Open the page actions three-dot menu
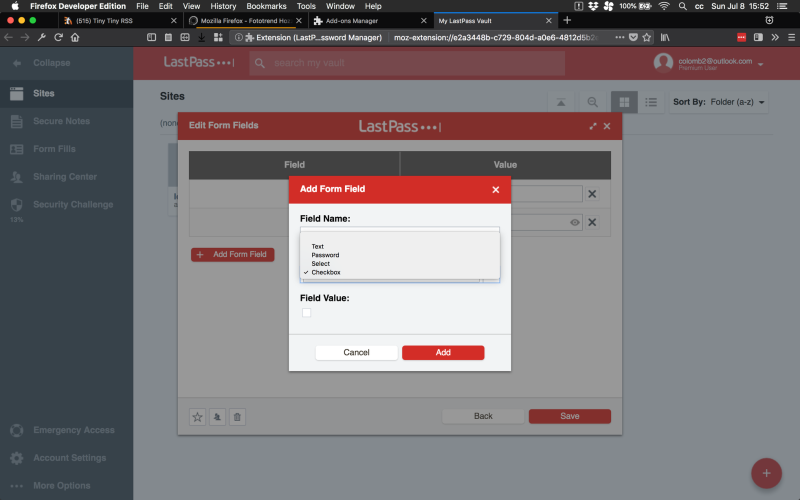The height and width of the screenshot is (500, 800). 619,37
